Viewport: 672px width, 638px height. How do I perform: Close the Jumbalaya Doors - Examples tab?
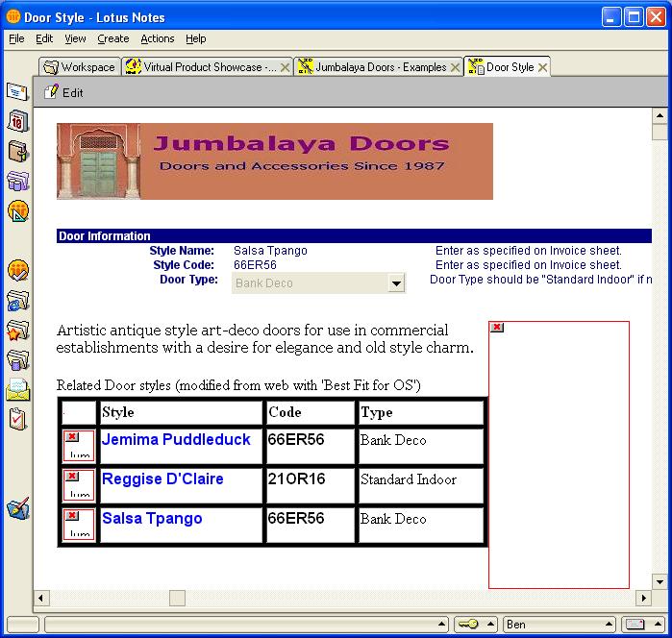click(455, 67)
